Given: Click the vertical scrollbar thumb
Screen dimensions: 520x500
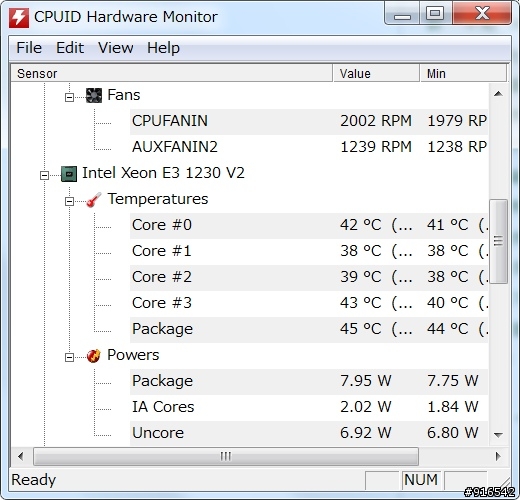Looking at the screenshot, I should pyautogui.click(x=498, y=241).
